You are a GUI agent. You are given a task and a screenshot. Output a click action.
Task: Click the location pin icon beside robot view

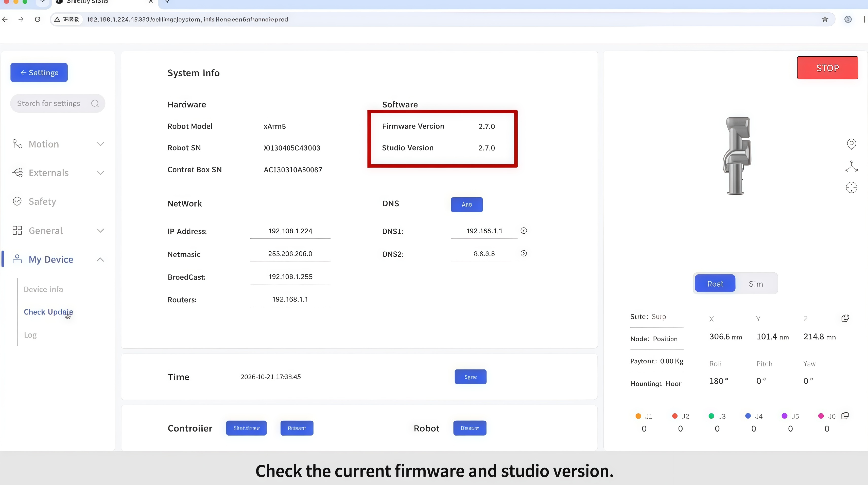pos(852,144)
